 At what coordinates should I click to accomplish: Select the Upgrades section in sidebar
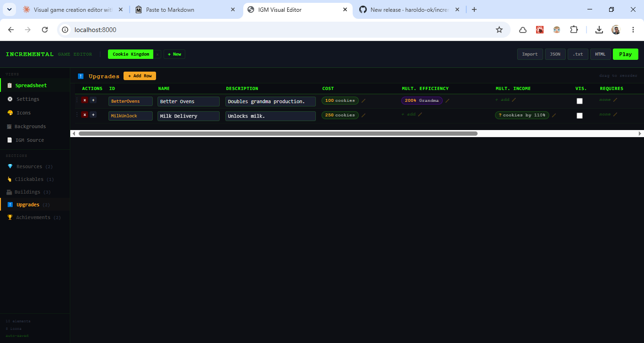tap(35, 204)
